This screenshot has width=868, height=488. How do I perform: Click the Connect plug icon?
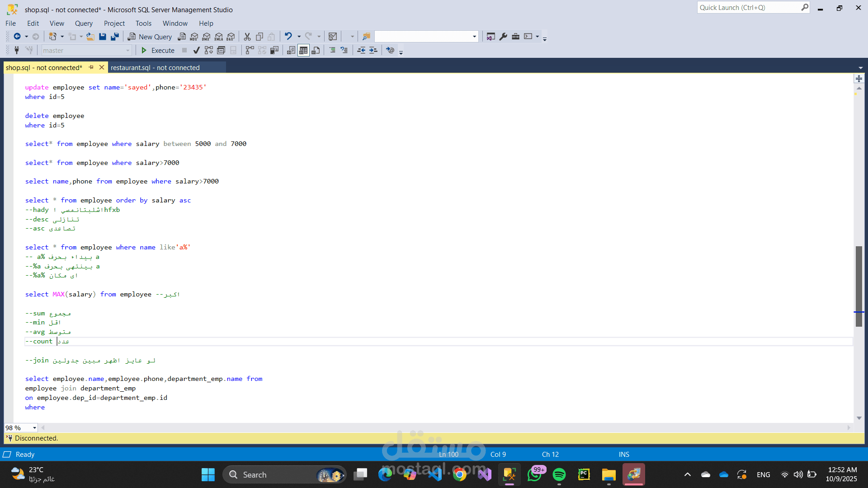[x=17, y=50]
